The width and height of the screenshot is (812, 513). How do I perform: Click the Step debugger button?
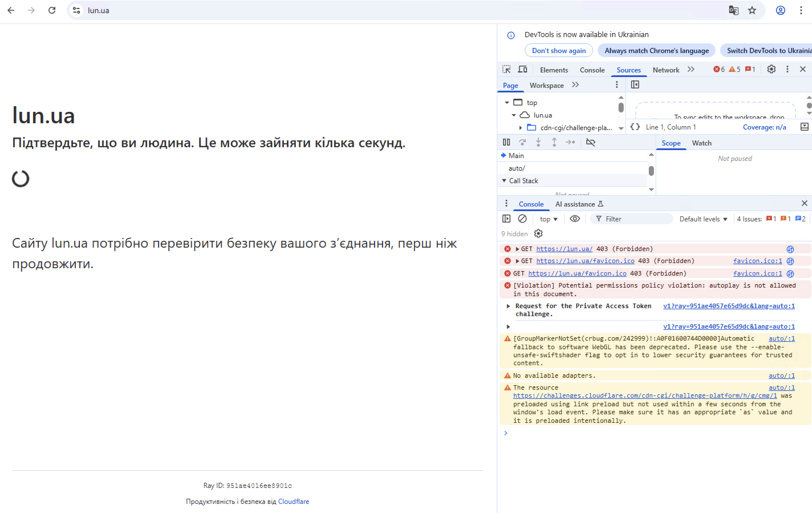click(570, 142)
